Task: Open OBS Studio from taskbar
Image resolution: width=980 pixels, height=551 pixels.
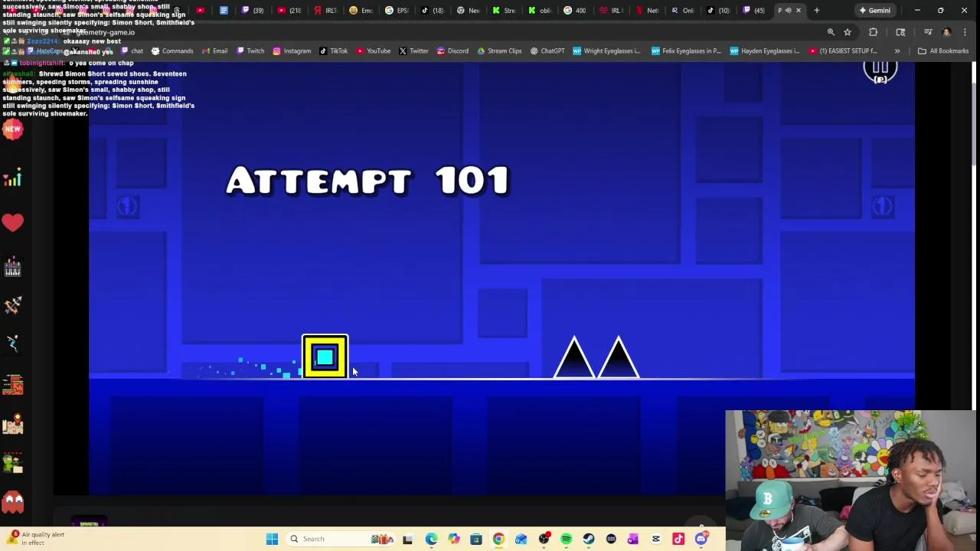Action: (x=544, y=539)
